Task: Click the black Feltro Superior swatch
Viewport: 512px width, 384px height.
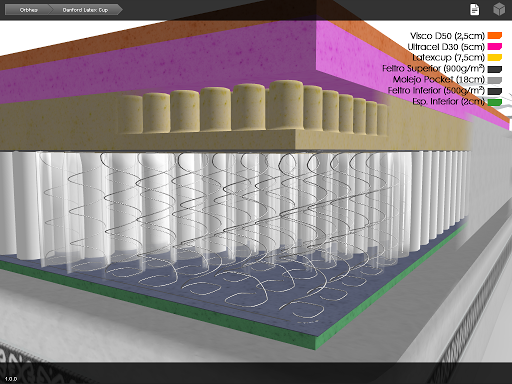Action: click(495, 69)
